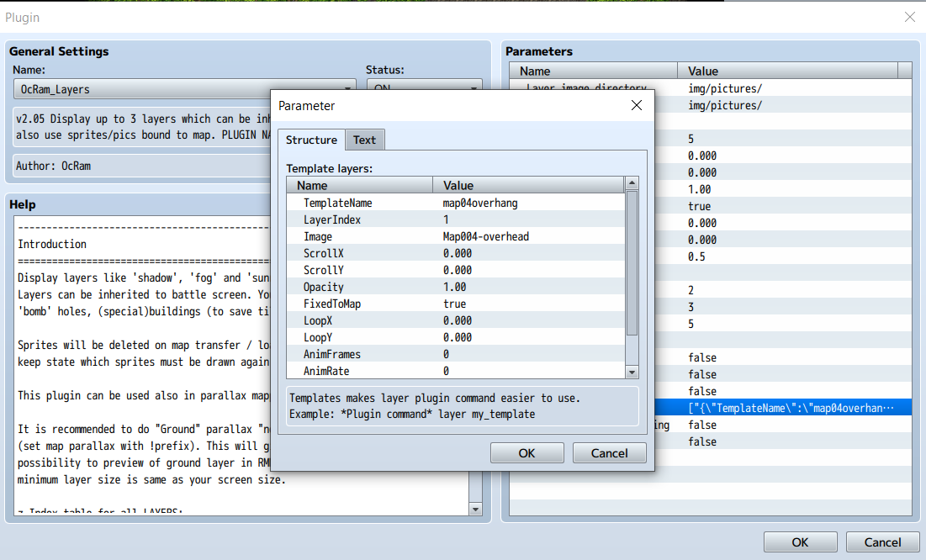
Task: Click the second img/pictures/ value
Action: click(725, 105)
